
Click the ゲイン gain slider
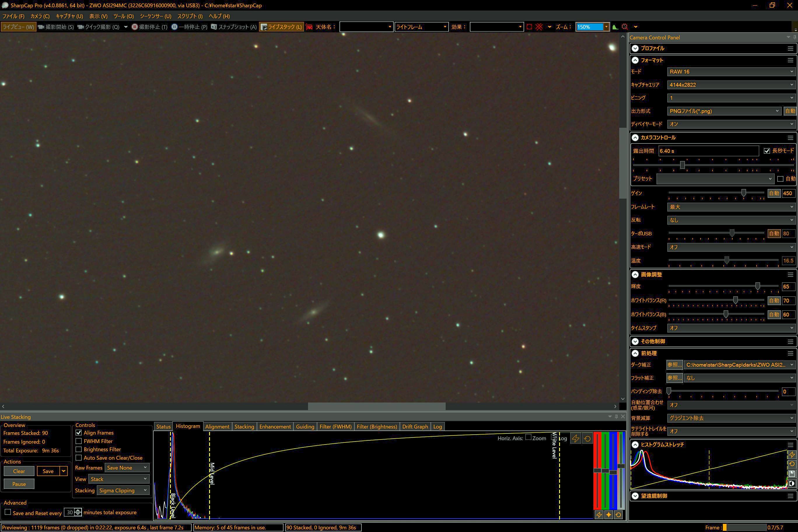click(743, 193)
